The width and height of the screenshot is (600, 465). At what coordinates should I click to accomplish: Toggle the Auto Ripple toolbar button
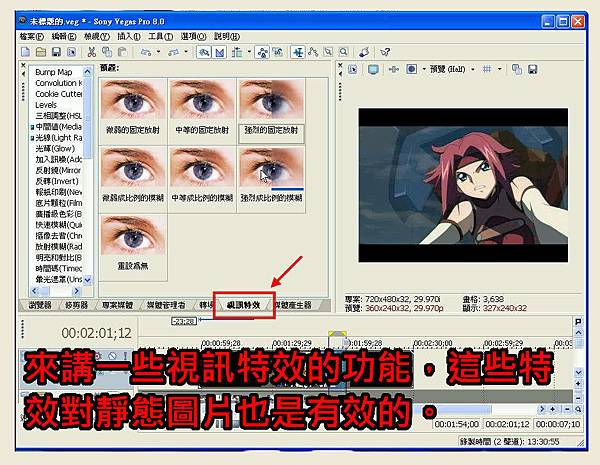point(237,52)
